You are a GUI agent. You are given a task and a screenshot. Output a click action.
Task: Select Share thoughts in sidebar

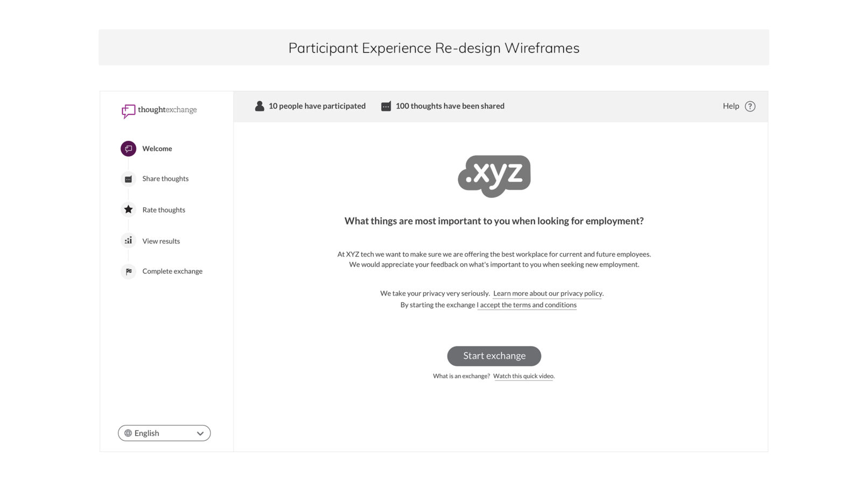pos(165,179)
